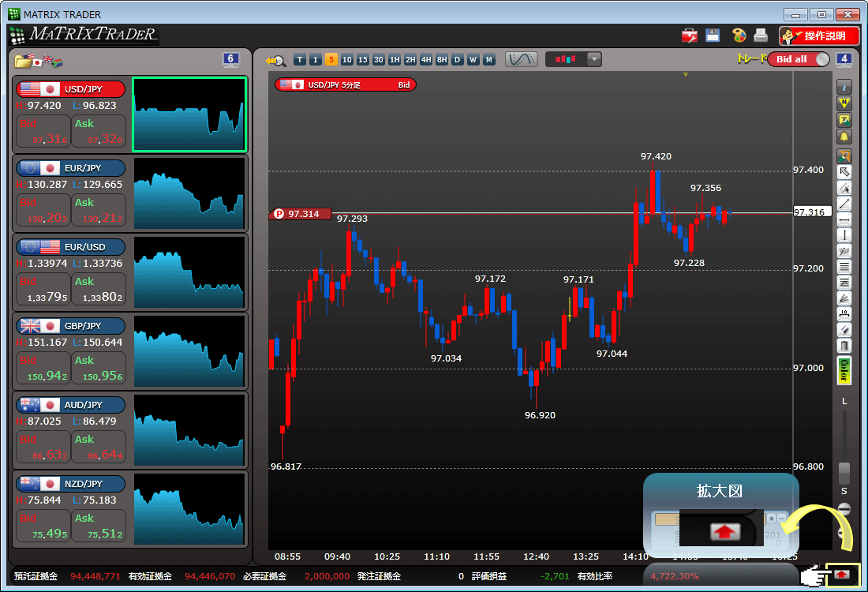The height and width of the screenshot is (592, 868).
Task: Switch chart to D daily timeframe
Action: (x=457, y=60)
